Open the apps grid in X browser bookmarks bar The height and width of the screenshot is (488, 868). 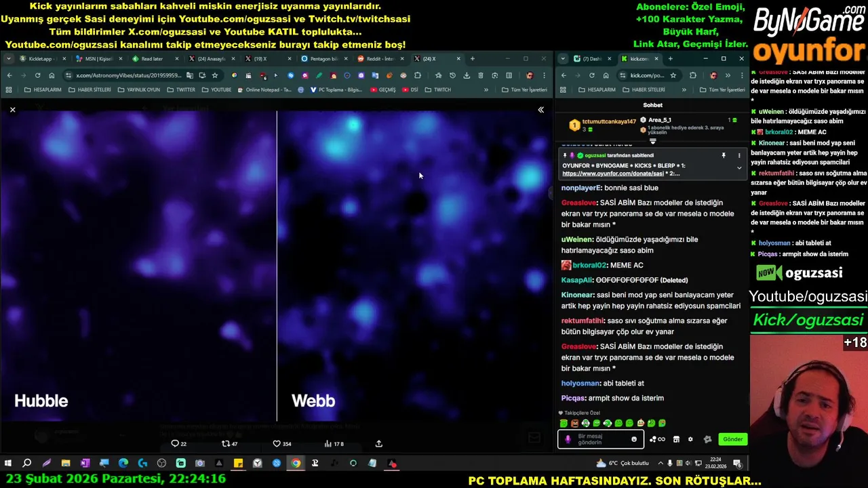9,89
